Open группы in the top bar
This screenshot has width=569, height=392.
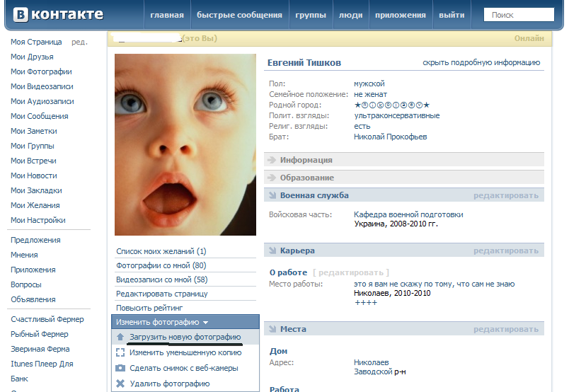(311, 15)
